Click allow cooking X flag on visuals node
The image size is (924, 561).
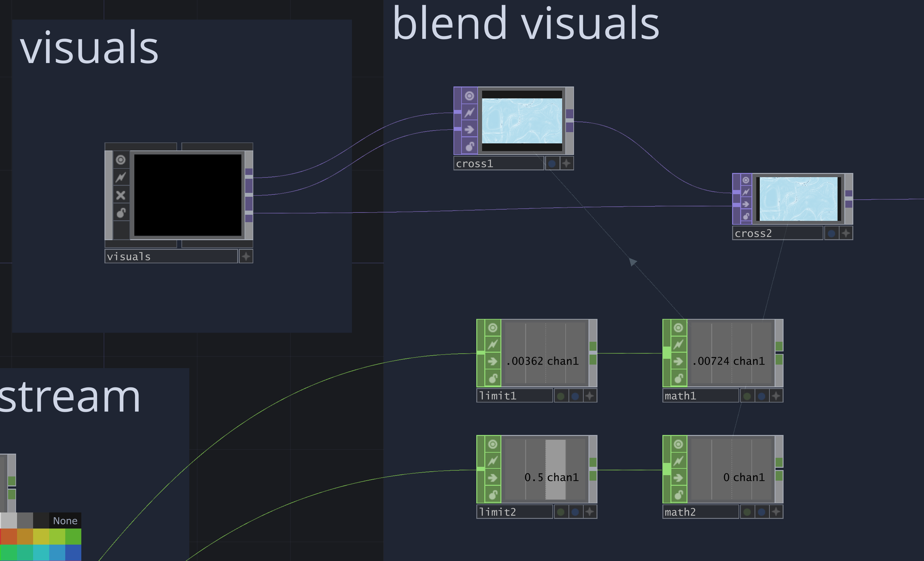pyautogui.click(x=121, y=195)
